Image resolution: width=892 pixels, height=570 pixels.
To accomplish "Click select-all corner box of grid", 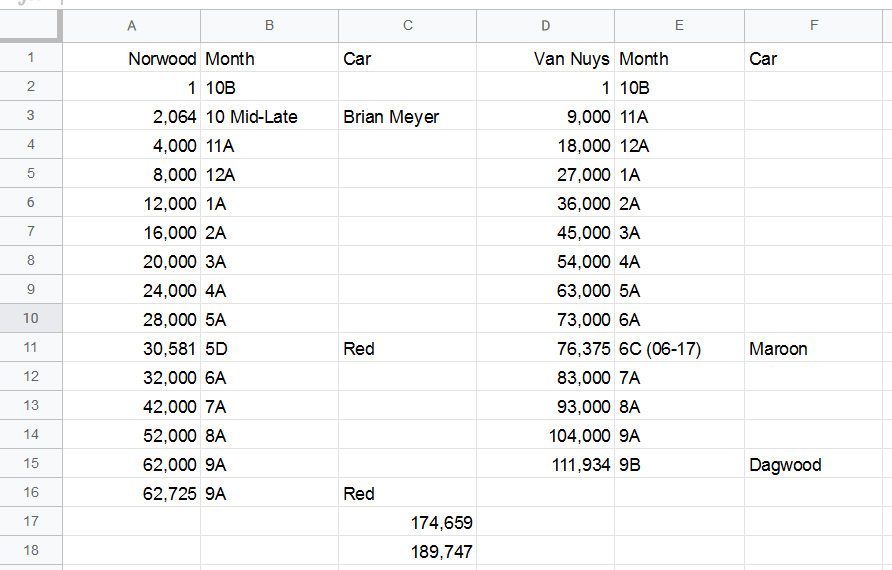I will [x=30, y=26].
